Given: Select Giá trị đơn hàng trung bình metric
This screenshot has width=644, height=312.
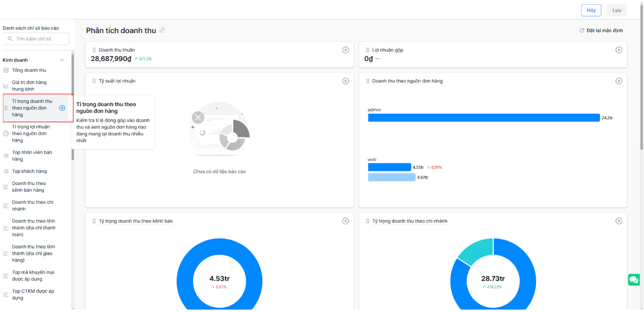Looking at the screenshot, I should (x=29, y=86).
